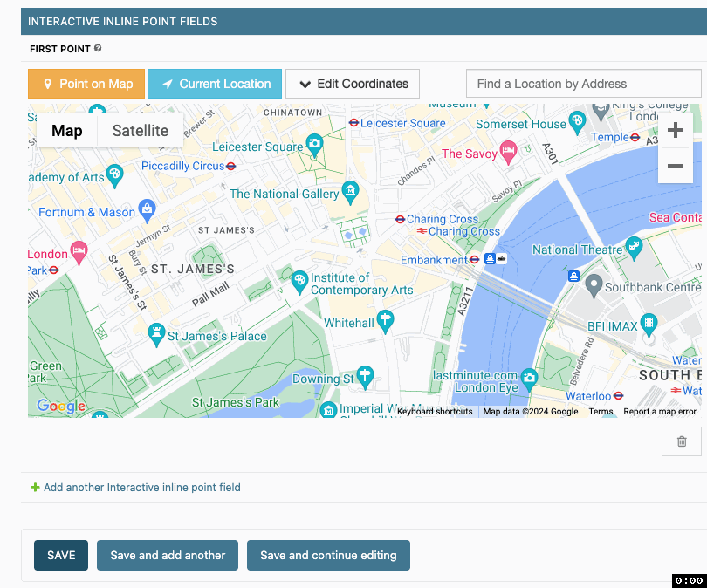
Task: Click the Charing Cross national rail icon
Action: pos(422,230)
